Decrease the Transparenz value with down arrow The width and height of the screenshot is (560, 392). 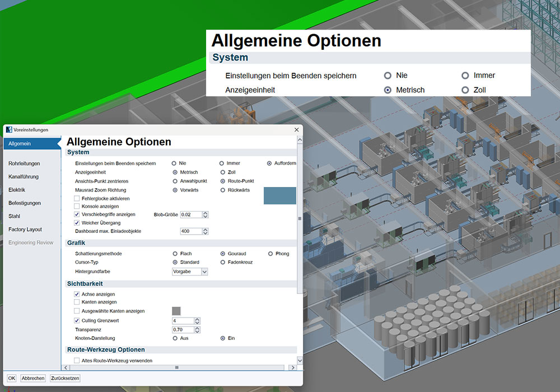197,332
